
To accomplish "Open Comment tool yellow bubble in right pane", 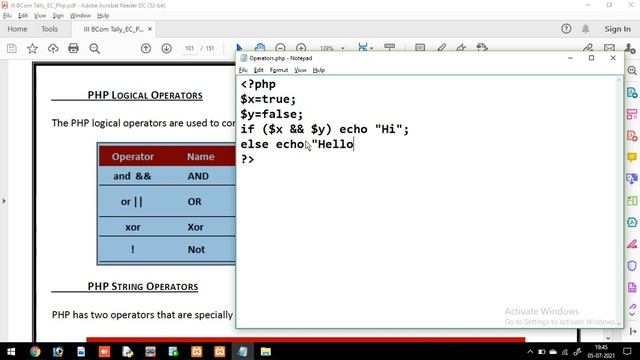I will click(632, 157).
